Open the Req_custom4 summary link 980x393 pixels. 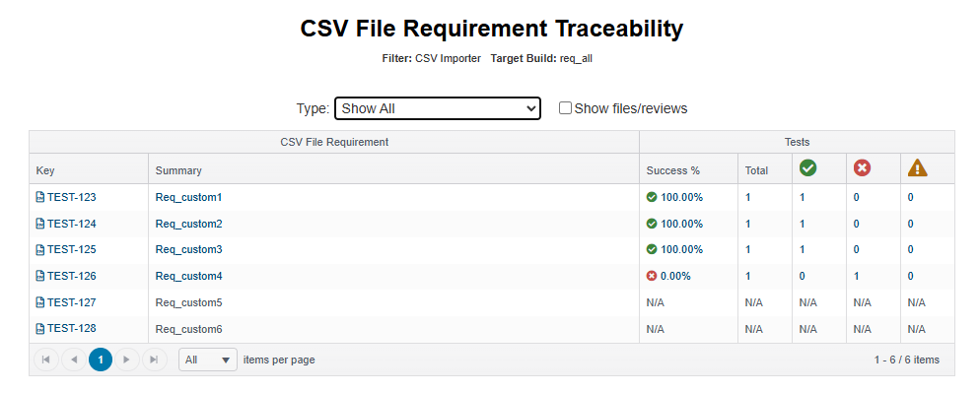(x=188, y=276)
